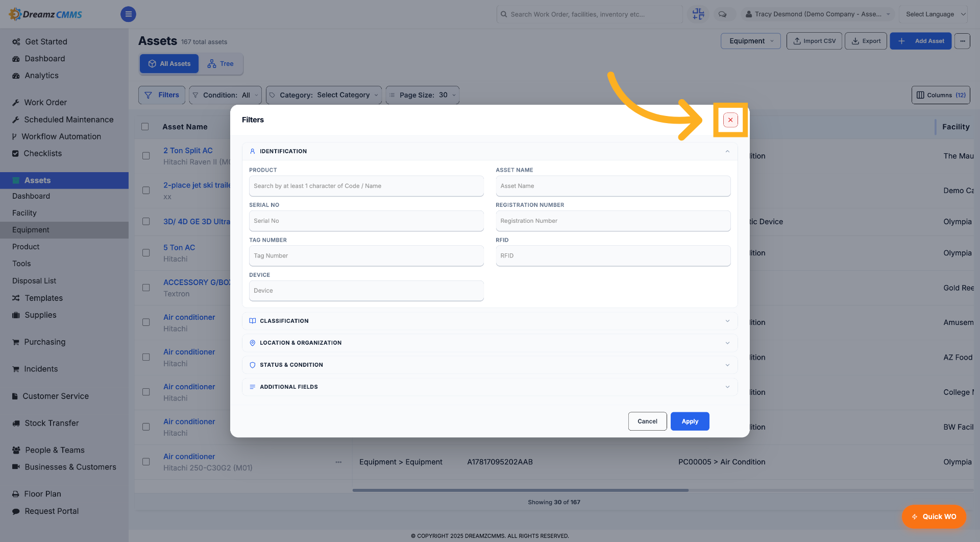Click the Work Order wrench icon
This screenshot has width=980, height=542.
coord(16,103)
